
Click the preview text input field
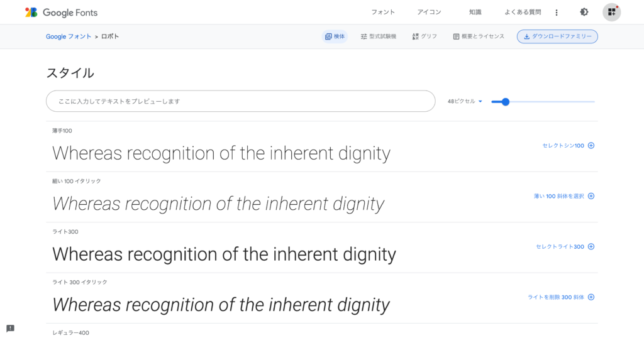(x=240, y=101)
